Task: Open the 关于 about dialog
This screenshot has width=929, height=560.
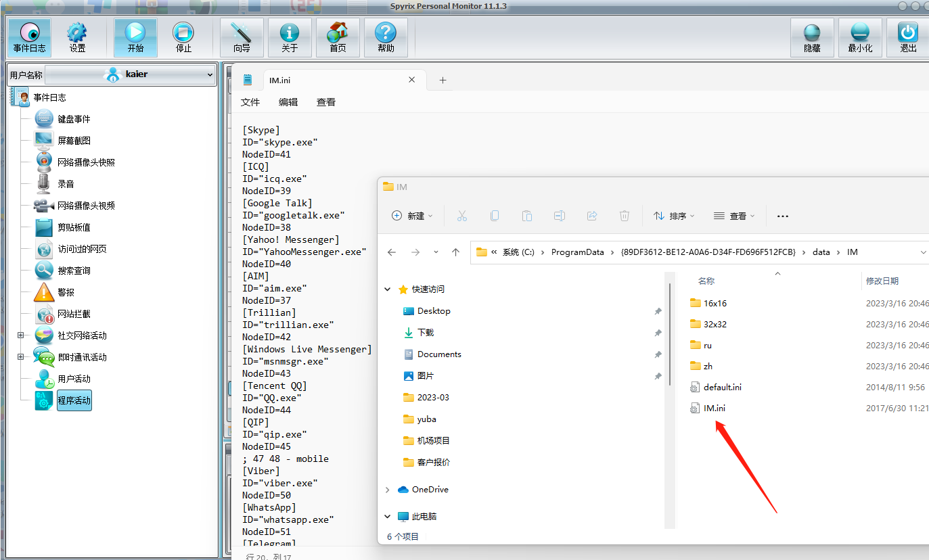Action: pyautogui.click(x=290, y=37)
